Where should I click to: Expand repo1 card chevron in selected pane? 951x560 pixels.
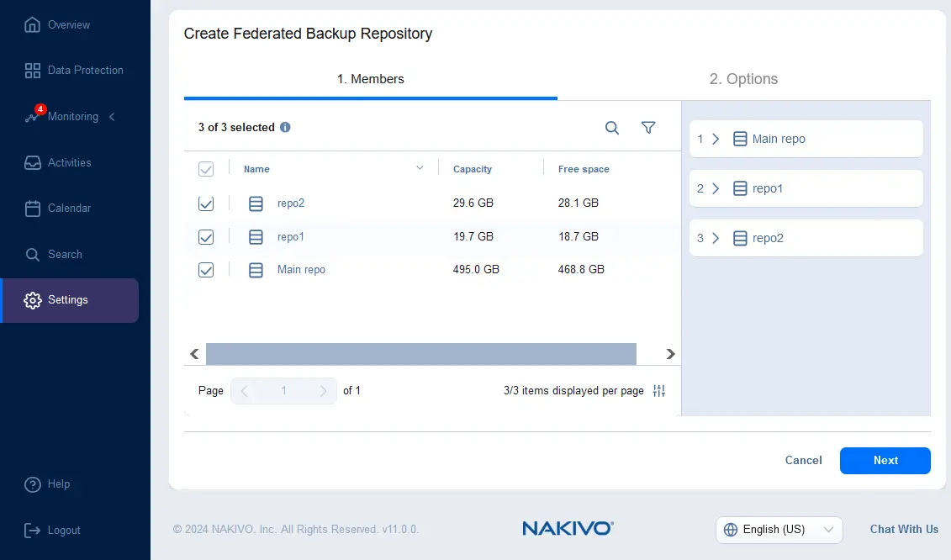click(x=716, y=188)
